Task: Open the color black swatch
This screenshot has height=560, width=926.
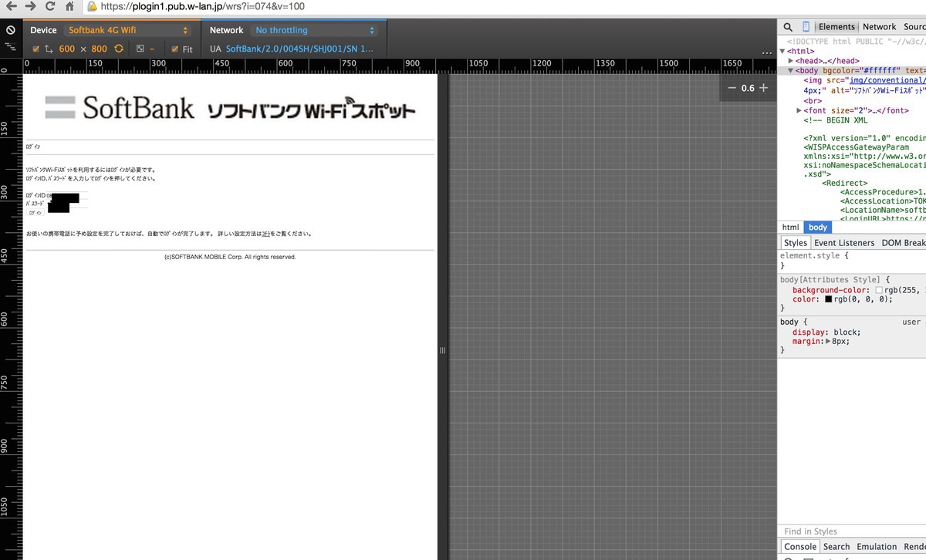Action: pos(829,299)
